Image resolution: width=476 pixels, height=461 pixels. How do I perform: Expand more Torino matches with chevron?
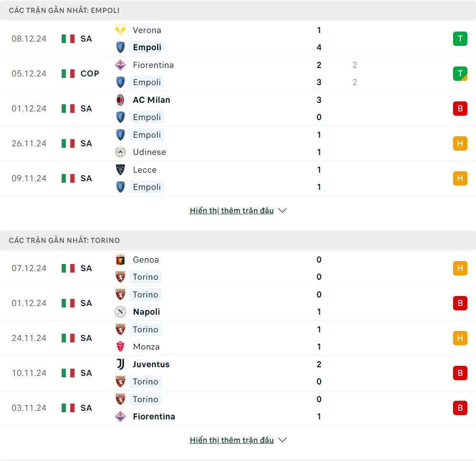282,440
